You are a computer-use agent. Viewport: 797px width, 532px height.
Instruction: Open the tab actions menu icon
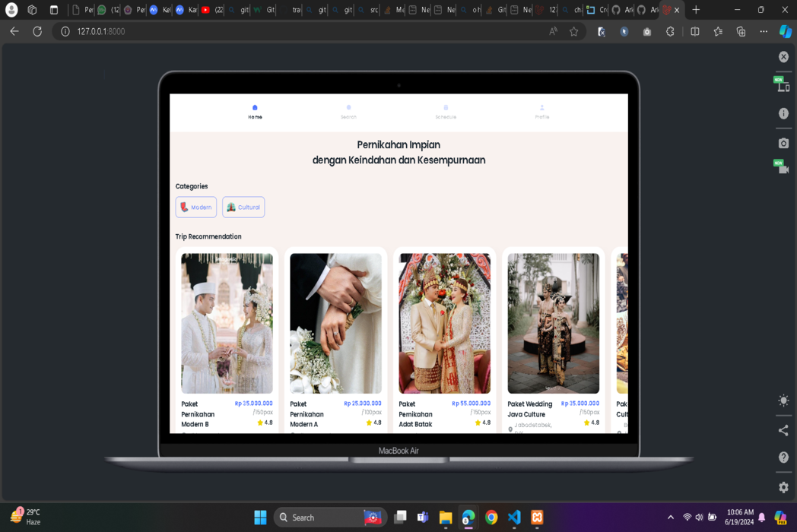point(54,10)
